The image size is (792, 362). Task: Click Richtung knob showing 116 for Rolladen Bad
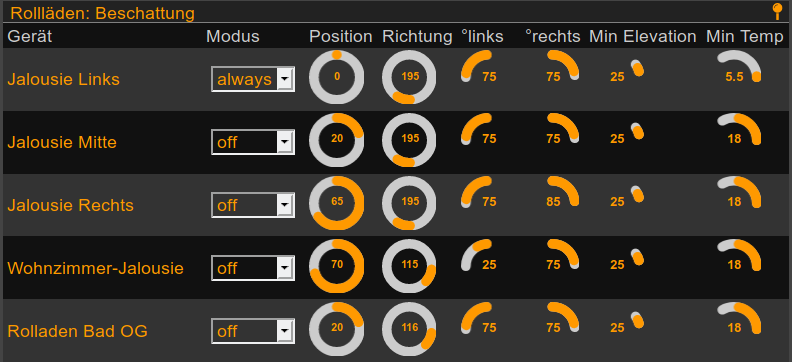(409, 329)
